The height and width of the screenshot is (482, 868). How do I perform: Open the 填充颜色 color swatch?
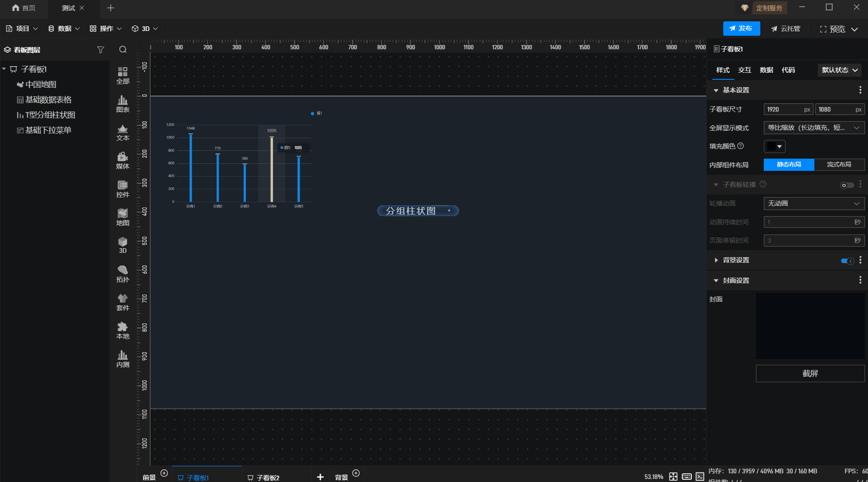[774, 146]
